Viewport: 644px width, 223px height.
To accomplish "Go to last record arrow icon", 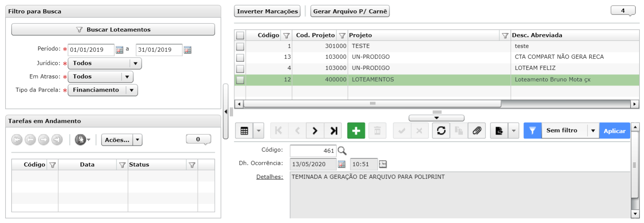I will [334, 131].
